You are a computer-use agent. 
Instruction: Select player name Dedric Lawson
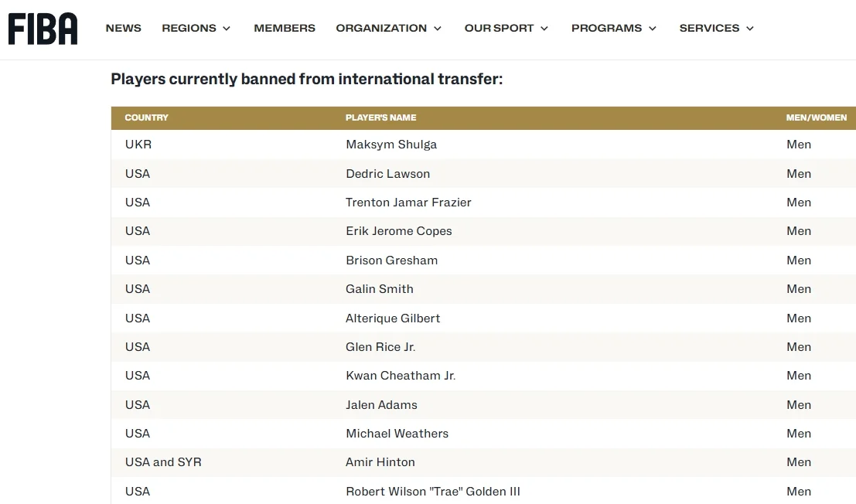pyautogui.click(x=387, y=174)
